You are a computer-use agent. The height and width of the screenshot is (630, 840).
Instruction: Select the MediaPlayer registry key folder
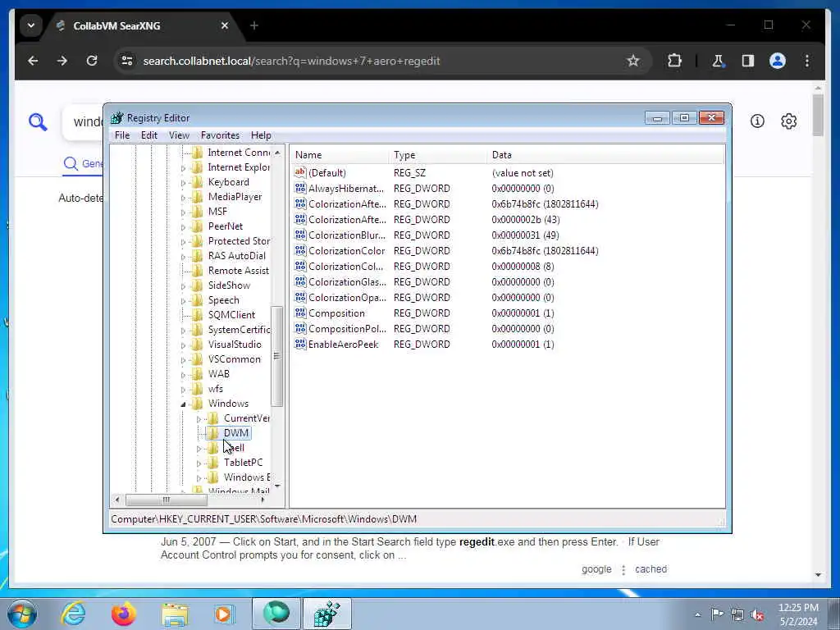click(x=235, y=197)
